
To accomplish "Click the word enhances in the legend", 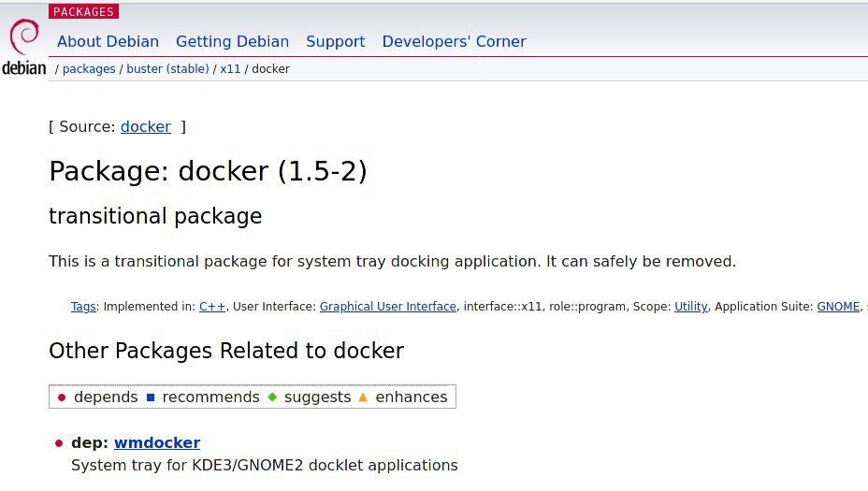I will pos(412,397).
